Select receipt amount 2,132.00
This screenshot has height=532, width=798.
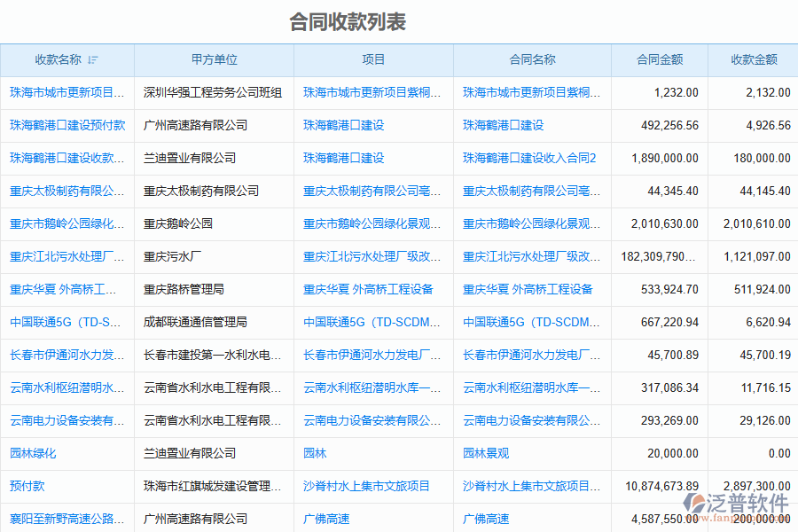coord(768,92)
